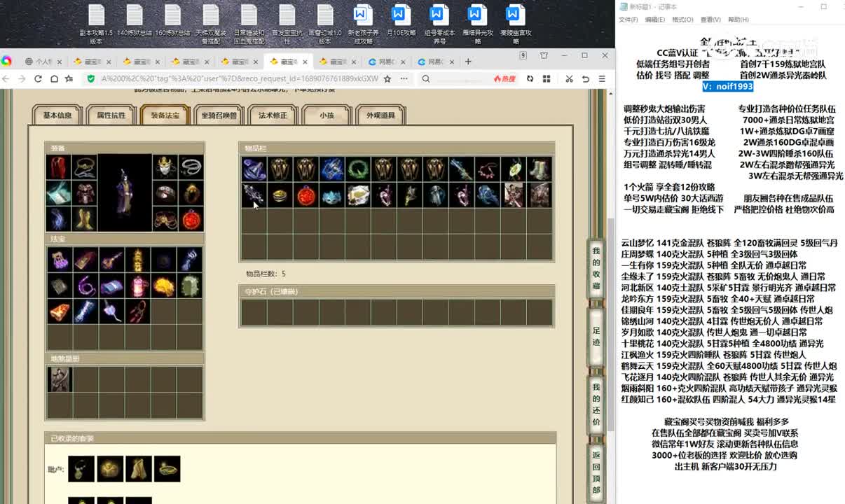Select desktop document 月10E攻略
The image size is (845, 504).
[401, 21]
